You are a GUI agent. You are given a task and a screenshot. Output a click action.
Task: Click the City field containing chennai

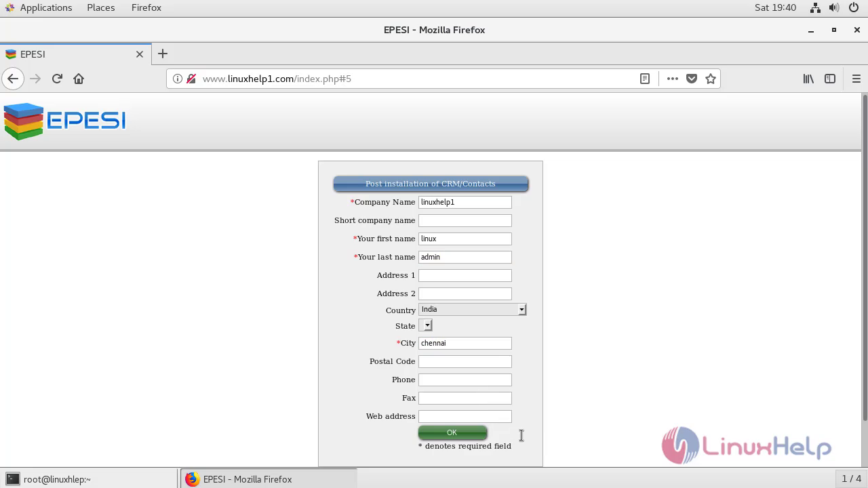[465, 343]
